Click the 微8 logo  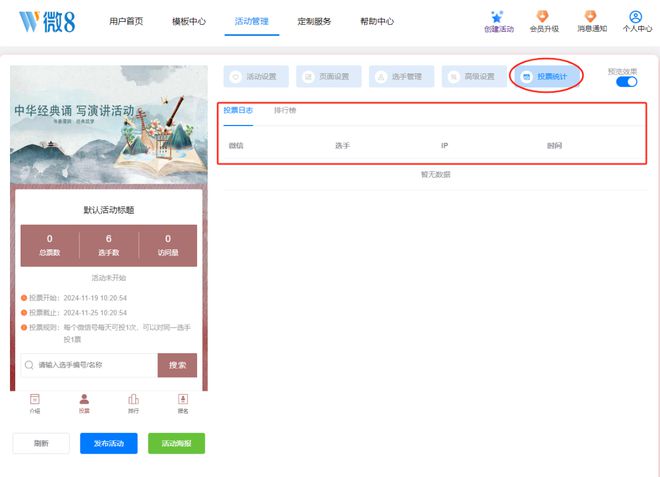tap(47, 21)
